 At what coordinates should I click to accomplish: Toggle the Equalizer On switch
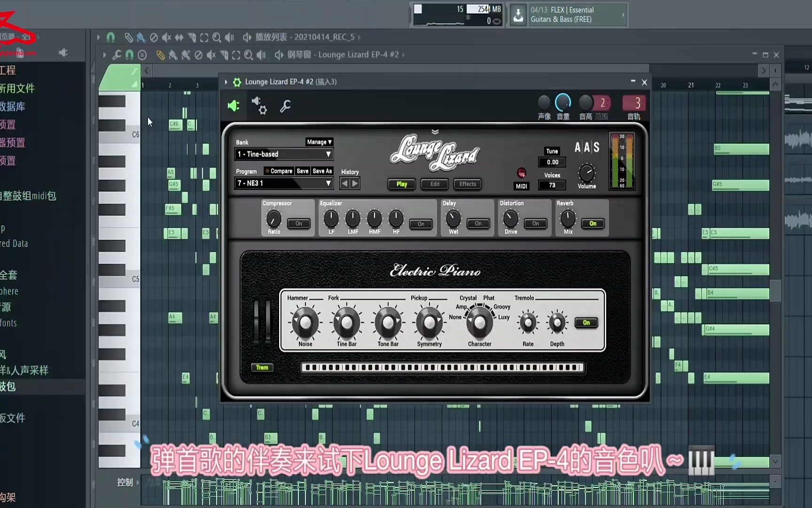tap(421, 224)
